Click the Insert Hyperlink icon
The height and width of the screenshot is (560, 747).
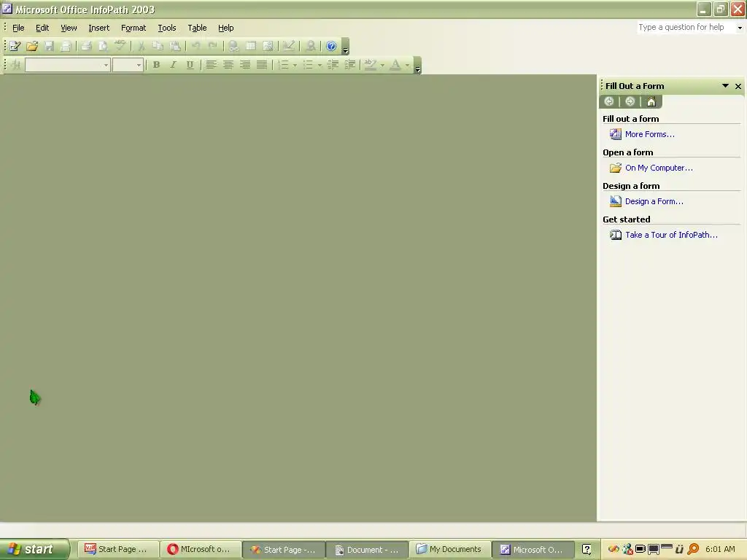pos(233,46)
